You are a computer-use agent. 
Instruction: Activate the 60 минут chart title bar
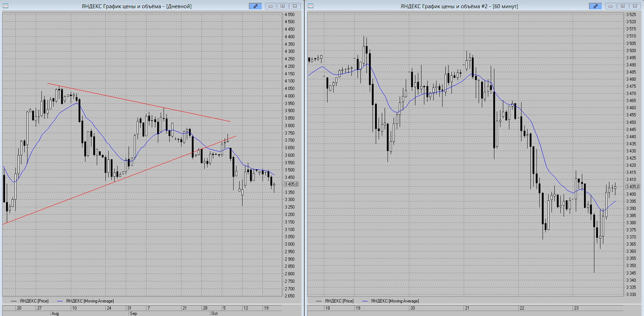coord(459,6)
